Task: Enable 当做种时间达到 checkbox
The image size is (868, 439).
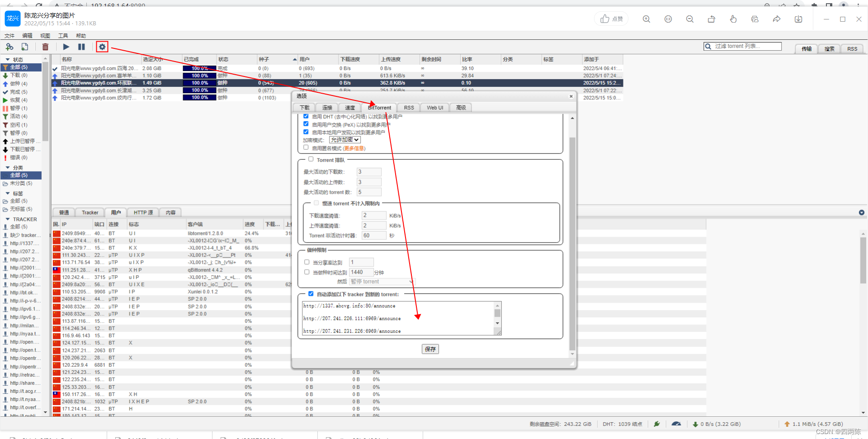Action: [x=307, y=272]
